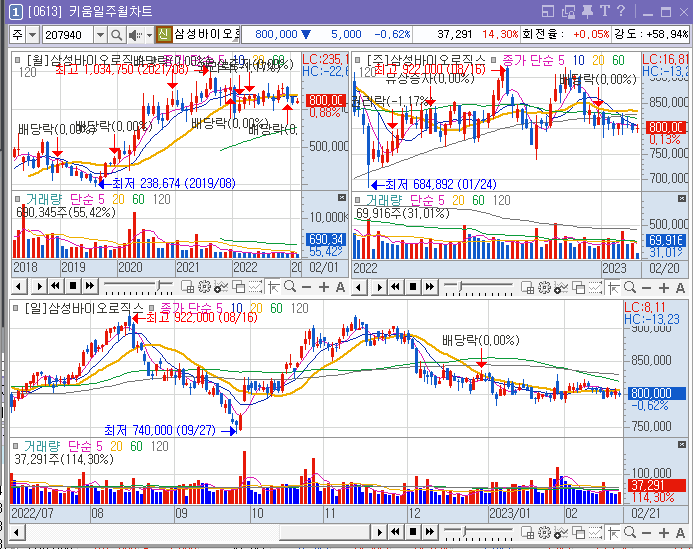This screenshot has height=549, width=693.
Task: Close the weekly volume pane with X
Action: (x=682, y=198)
